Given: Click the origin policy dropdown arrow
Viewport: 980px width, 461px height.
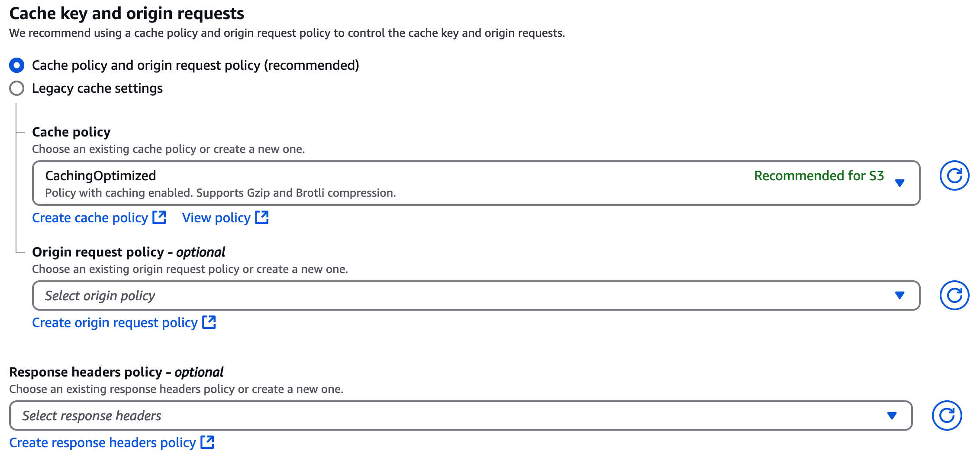Looking at the screenshot, I should [899, 295].
